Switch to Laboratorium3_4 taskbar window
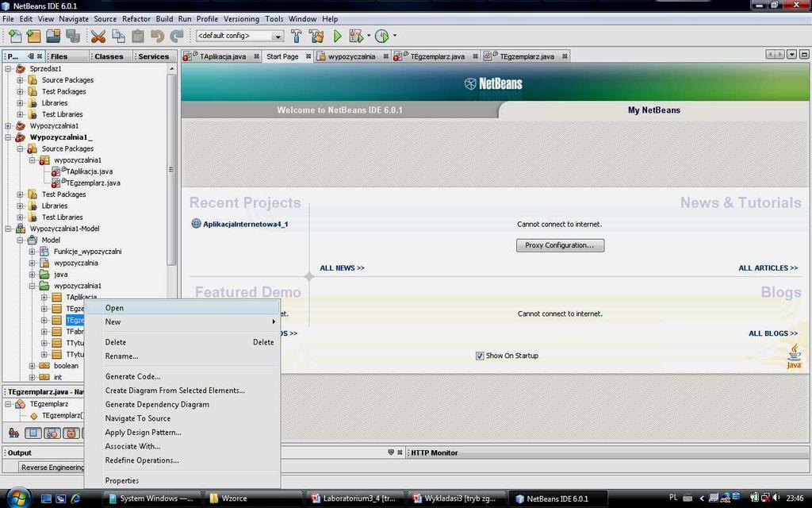 [354, 498]
